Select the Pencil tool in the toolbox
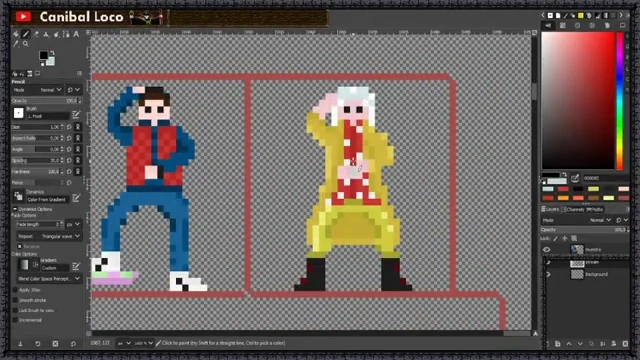This screenshot has height=360, width=640. tap(26, 34)
